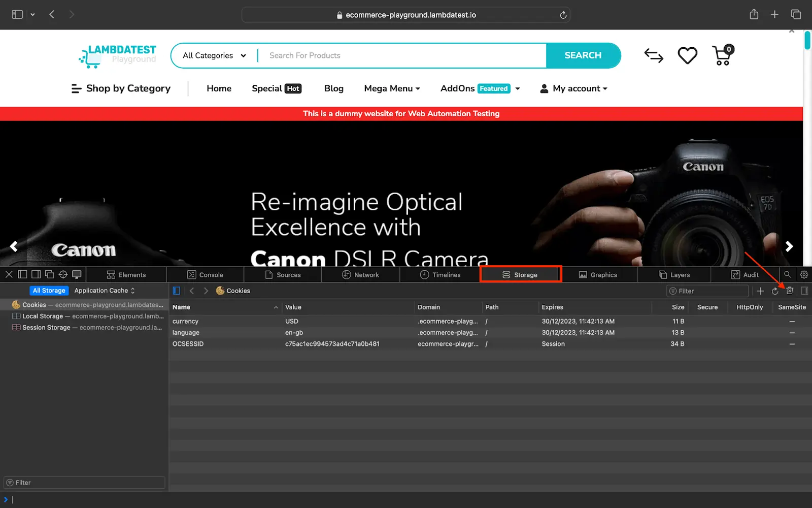Viewport: 812px width, 508px height.
Task: Click the Safari Share icon
Action: pos(754,14)
